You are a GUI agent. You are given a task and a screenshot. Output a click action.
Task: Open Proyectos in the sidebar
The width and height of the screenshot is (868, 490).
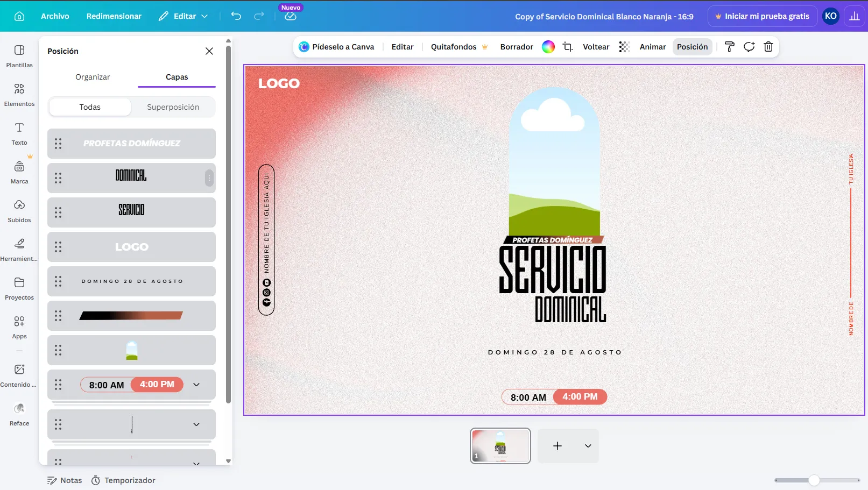pos(19,289)
